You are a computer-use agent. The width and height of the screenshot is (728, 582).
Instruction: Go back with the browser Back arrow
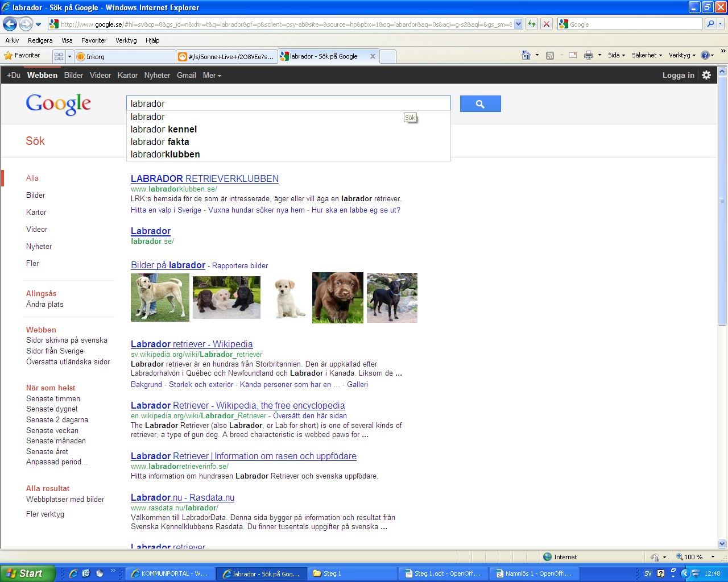10,24
